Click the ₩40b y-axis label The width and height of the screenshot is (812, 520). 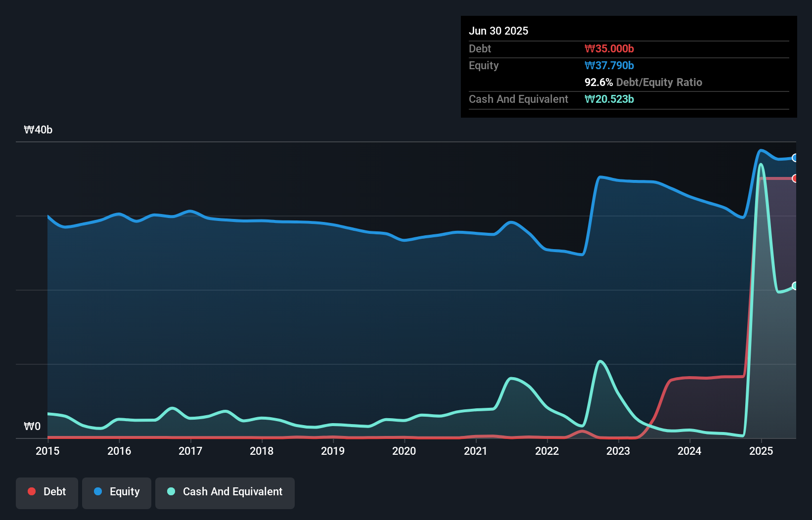[x=38, y=130]
